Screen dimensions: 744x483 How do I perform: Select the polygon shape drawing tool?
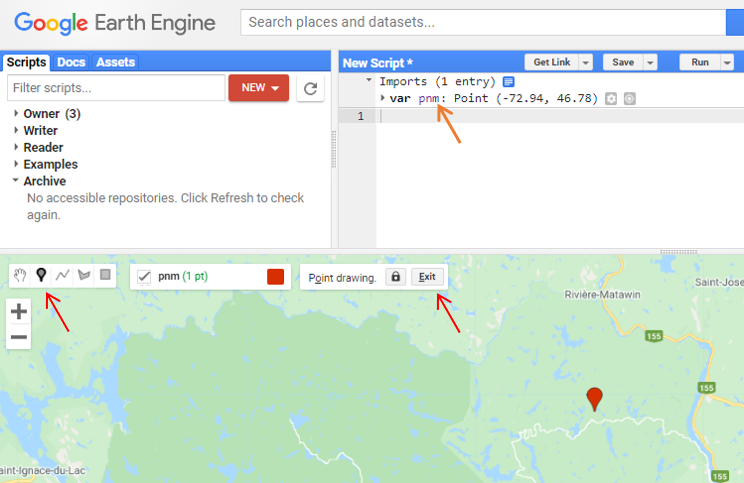pyautogui.click(x=84, y=275)
